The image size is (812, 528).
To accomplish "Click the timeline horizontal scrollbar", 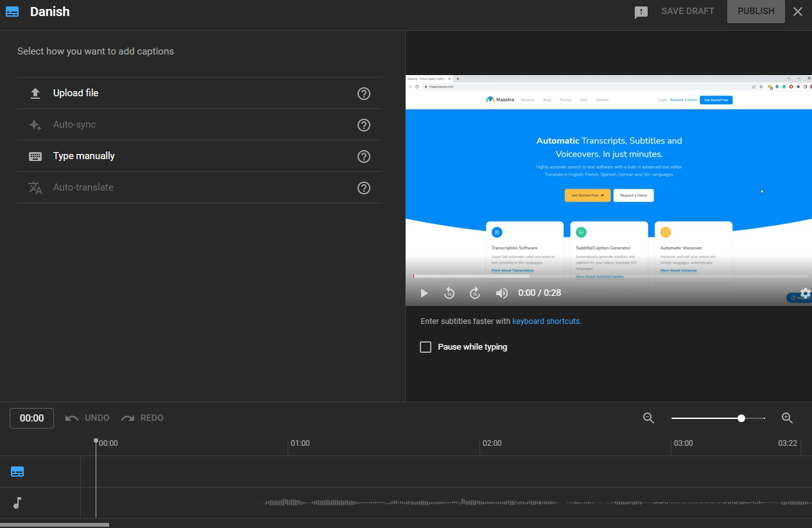I will click(x=55, y=525).
